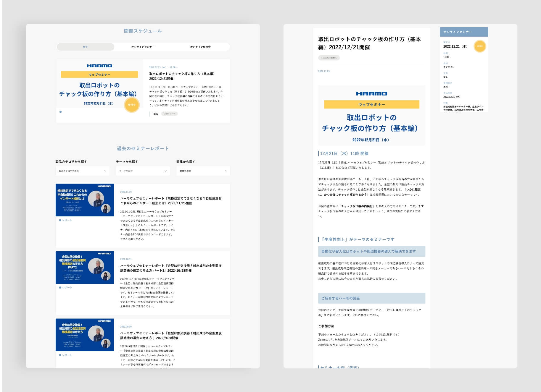The width and height of the screenshot is (541, 392).
Task: Click the オンライン venue value in the sidebar
Action: click(x=449, y=67)
